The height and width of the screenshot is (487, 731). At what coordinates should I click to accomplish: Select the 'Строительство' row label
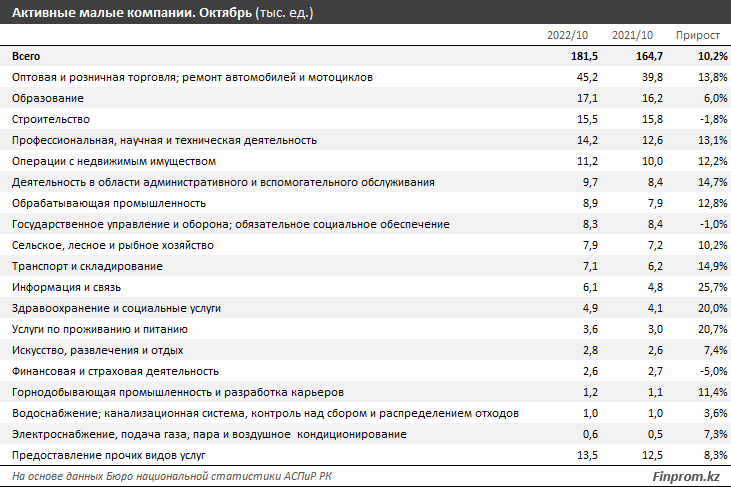coord(51,119)
